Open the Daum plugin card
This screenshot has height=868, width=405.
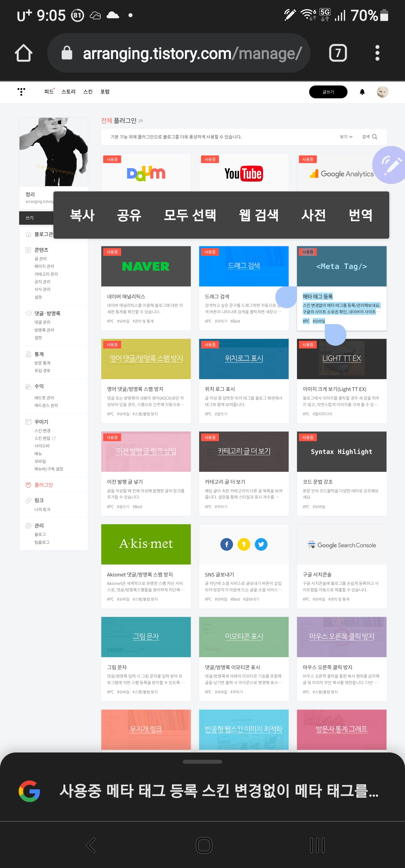[x=146, y=173]
